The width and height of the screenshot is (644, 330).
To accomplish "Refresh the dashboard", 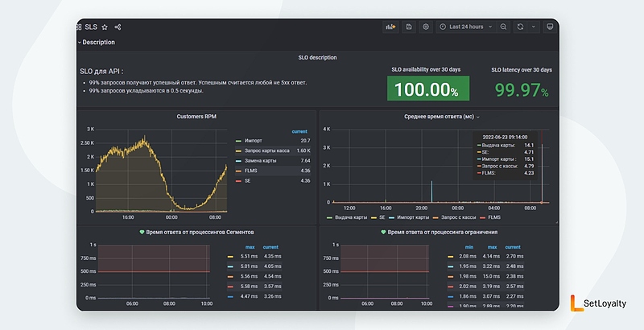I will pyautogui.click(x=520, y=27).
